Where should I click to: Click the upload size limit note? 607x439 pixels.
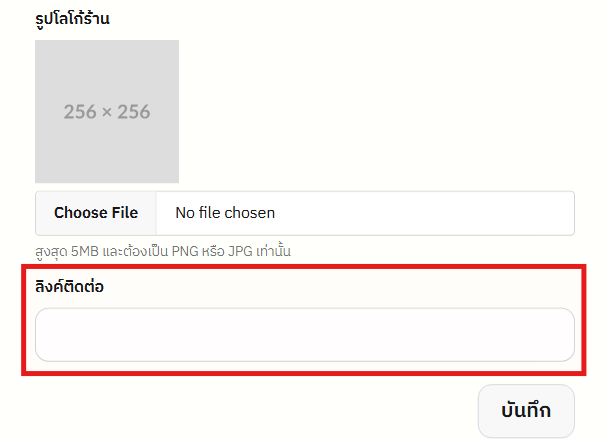pyautogui.click(x=163, y=251)
